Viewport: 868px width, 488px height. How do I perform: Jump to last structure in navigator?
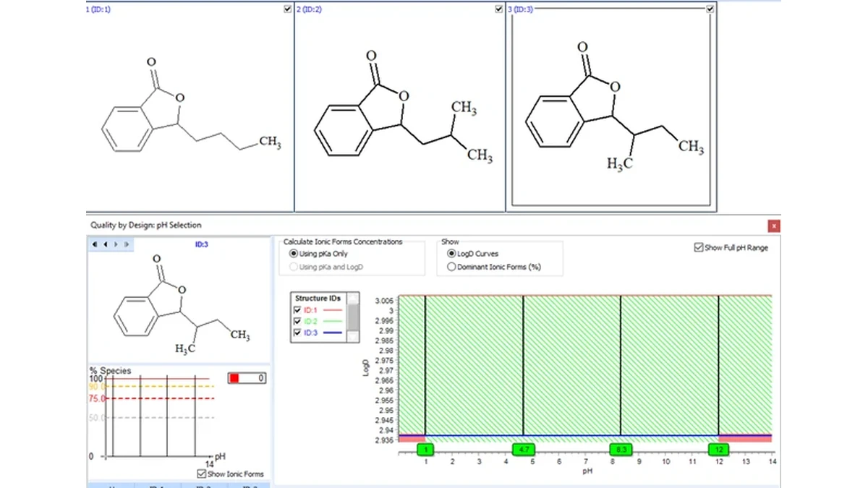tap(126, 244)
